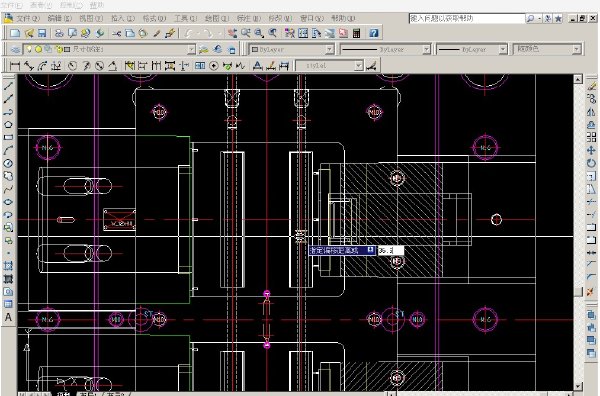The width and height of the screenshot is (600, 396).
Task: Open the info center search options arrow
Action: pyautogui.click(x=540, y=18)
